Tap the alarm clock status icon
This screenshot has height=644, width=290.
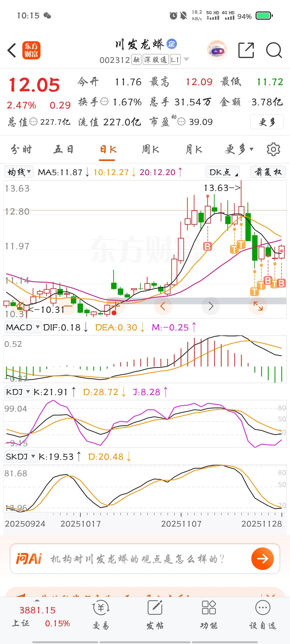tap(173, 16)
